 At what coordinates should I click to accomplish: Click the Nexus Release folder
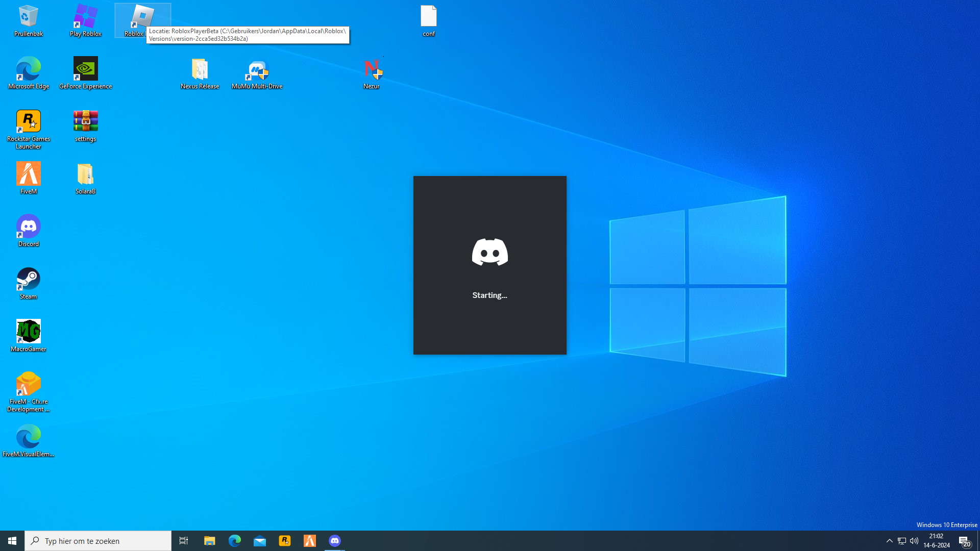pyautogui.click(x=200, y=73)
